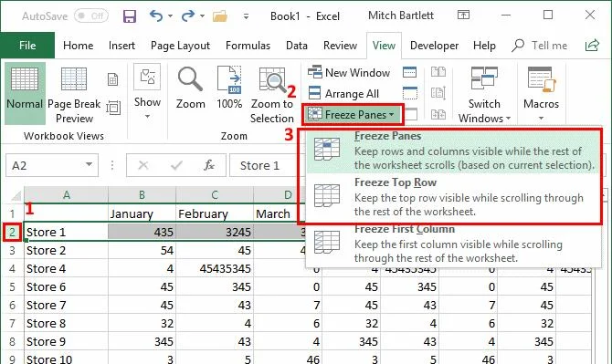Click the Store 9 cell
This screenshot has height=364, width=612.
click(66, 341)
